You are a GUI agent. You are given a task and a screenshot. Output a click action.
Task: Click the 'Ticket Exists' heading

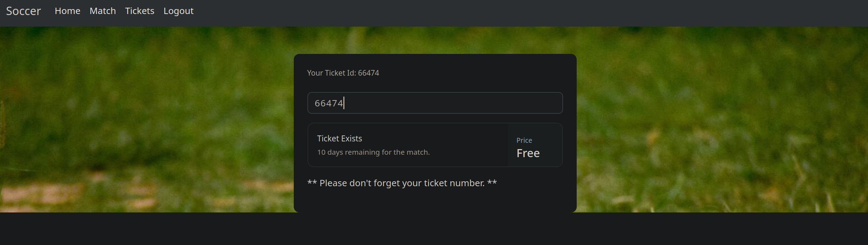pos(340,139)
